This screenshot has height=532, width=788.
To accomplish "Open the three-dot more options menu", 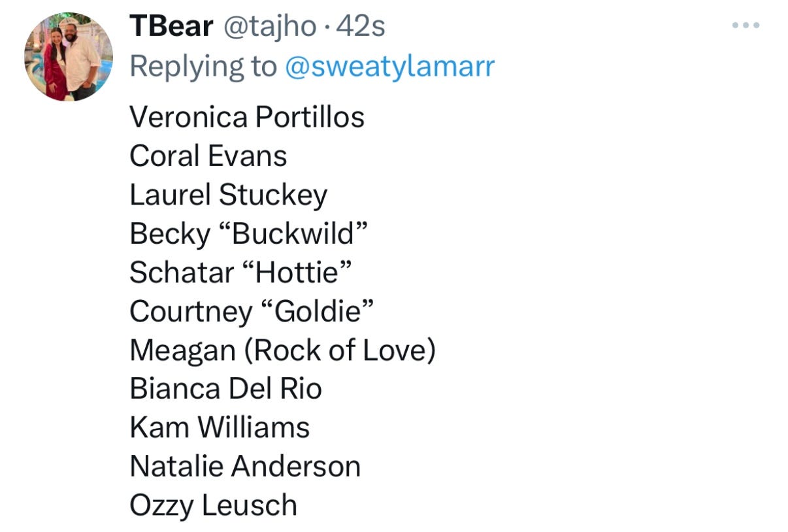I will click(746, 25).
